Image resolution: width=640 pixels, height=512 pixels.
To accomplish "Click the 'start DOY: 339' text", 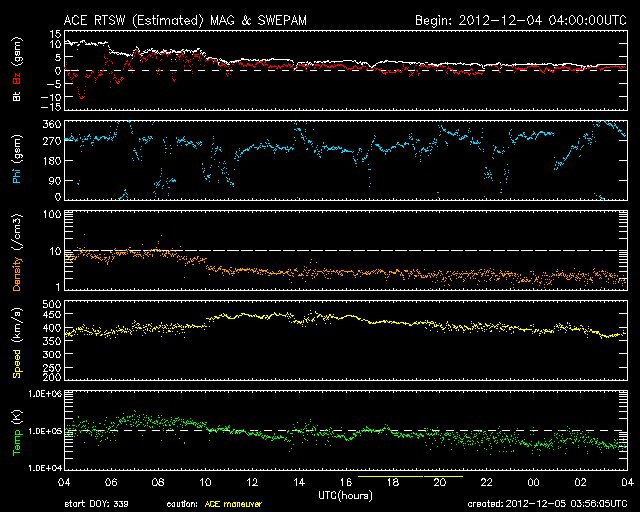I will coord(97,504).
